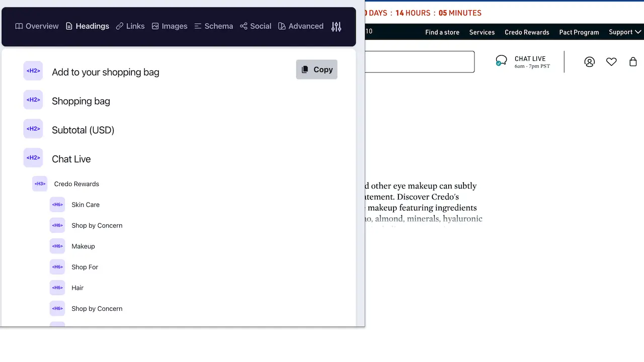
Task: Click the H2 badge beside Subtotal (USD)
Action: (33, 129)
